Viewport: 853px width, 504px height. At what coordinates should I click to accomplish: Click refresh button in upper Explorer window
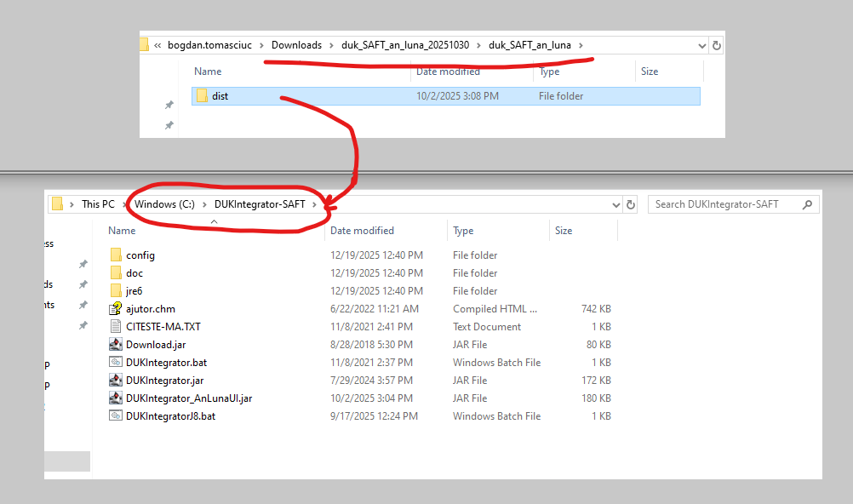pyautogui.click(x=716, y=45)
